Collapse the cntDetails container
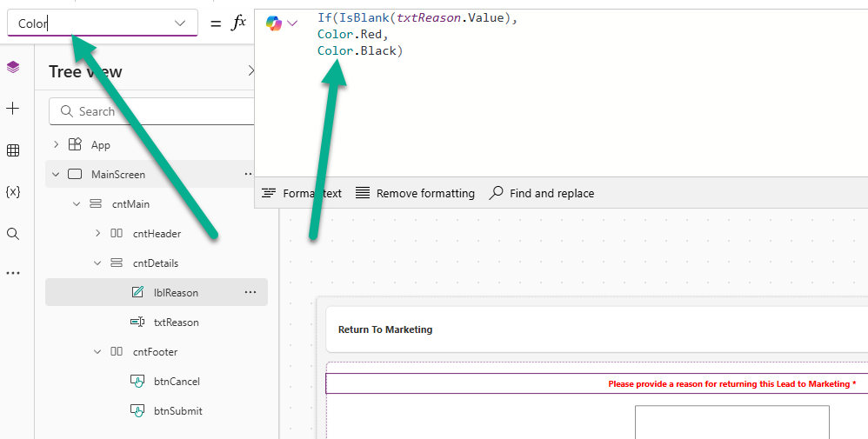This screenshot has width=868, height=439. tap(97, 263)
